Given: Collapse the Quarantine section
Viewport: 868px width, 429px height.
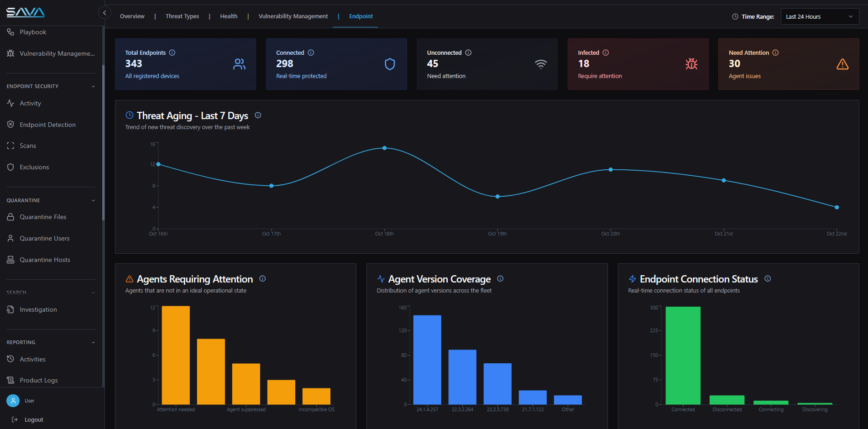Looking at the screenshot, I should 93,200.
